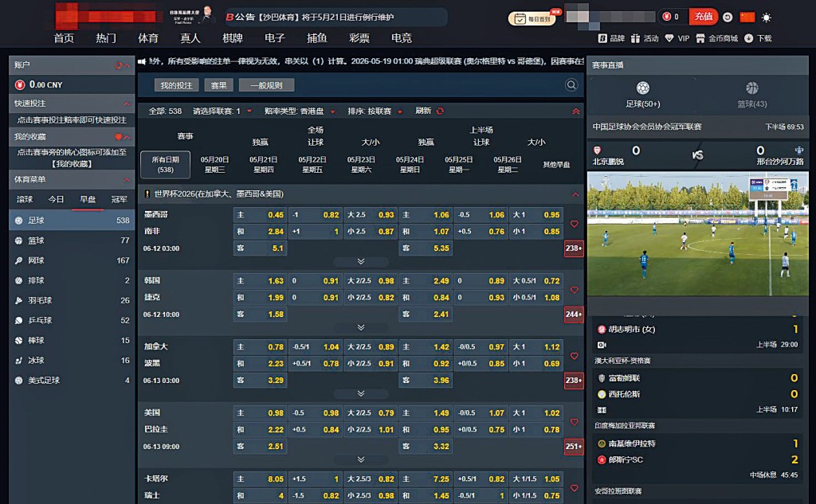816x504 pixels.
Task: Click the account refresh icon in 账户 header
Action: (119, 65)
